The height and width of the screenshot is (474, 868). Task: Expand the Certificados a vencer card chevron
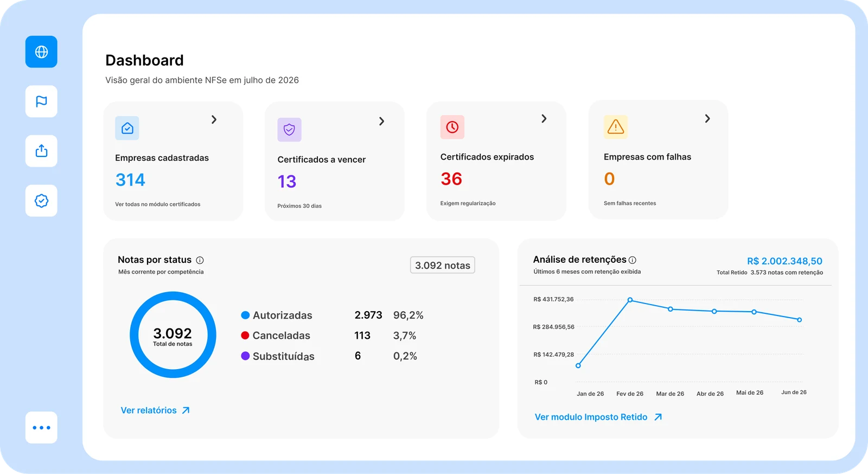point(382,121)
